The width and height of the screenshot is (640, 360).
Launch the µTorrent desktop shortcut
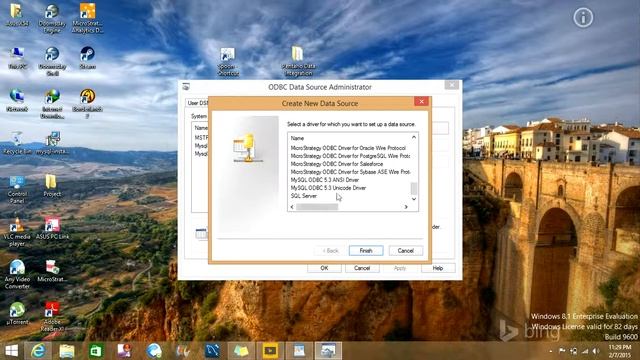[x=17, y=313]
